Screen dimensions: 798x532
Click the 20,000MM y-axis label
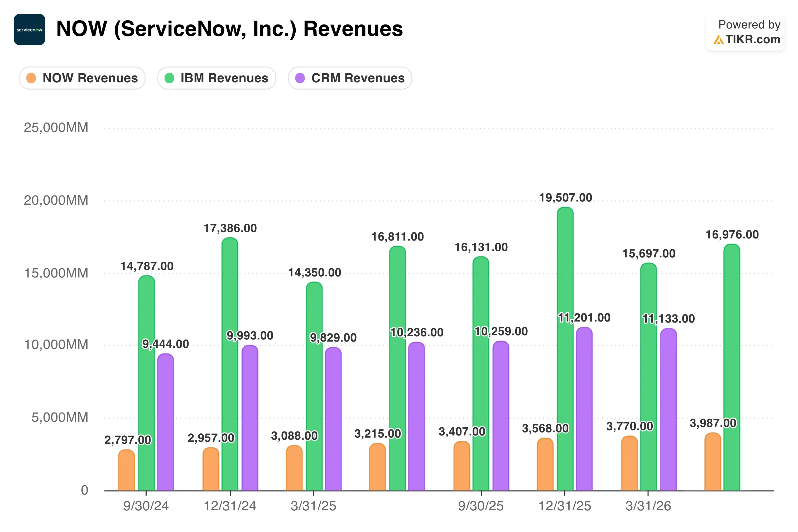(x=56, y=200)
